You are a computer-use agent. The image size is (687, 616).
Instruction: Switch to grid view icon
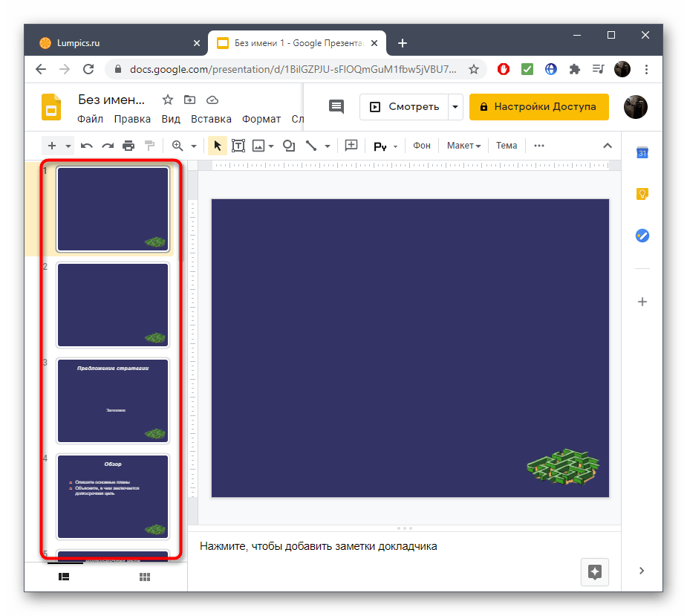pyautogui.click(x=145, y=577)
